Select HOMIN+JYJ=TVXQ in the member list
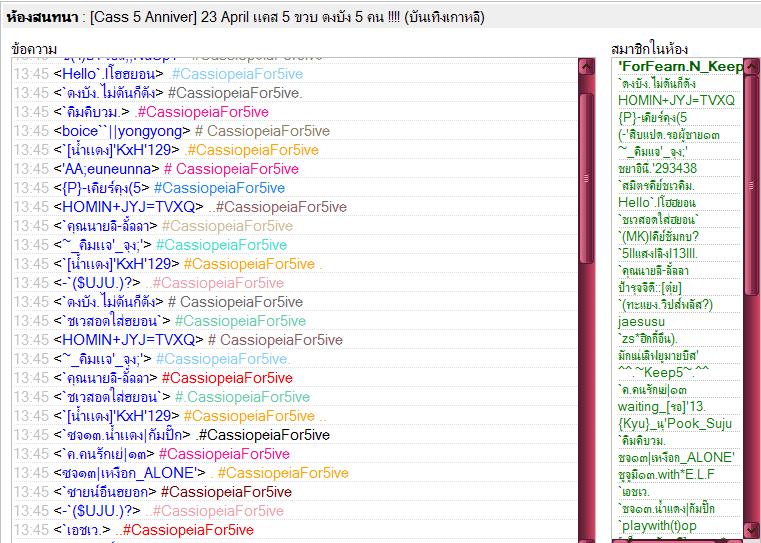Screen dimensions: 761x543 click(676, 100)
